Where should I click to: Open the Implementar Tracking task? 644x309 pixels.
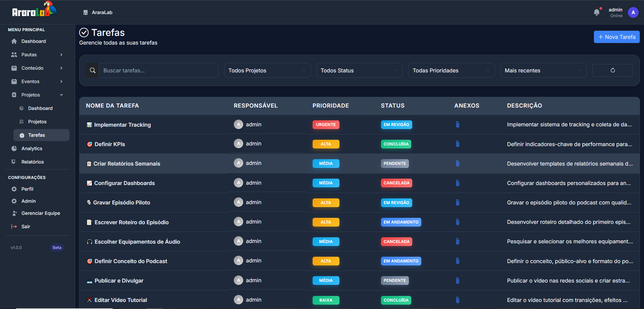tap(122, 125)
